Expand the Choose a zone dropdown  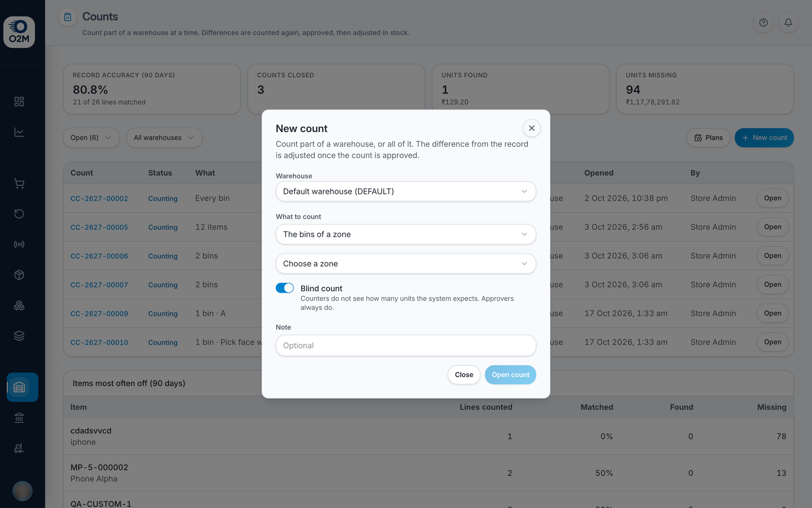pos(406,263)
